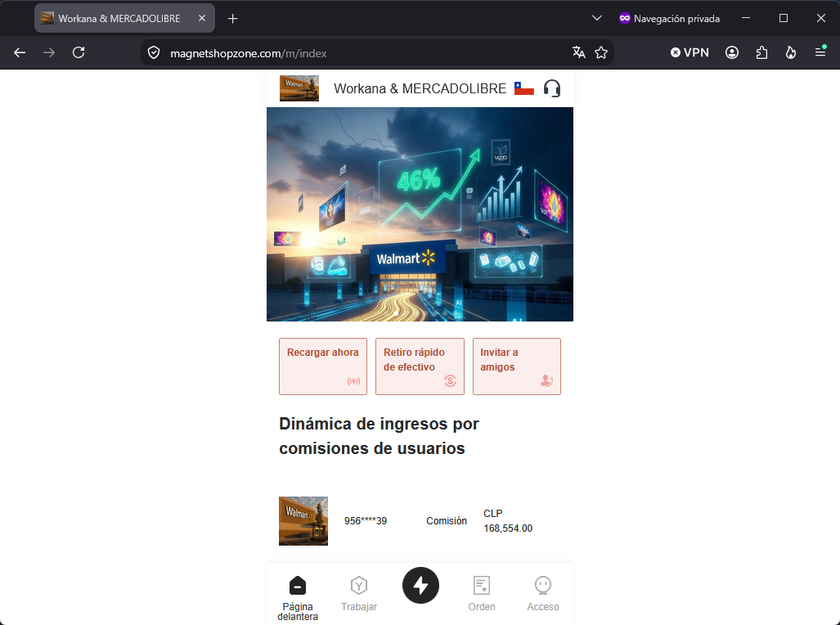840x625 pixels.
Task: Click the Retiro rápido de efectivo button
Action: pyautogui.click(x=420, y=366)
